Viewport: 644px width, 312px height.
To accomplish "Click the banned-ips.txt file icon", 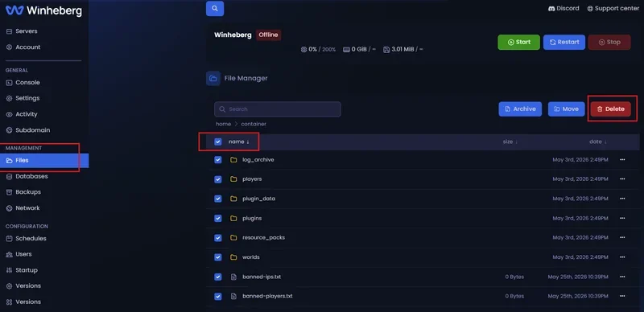I will click(x=233, y=277).
